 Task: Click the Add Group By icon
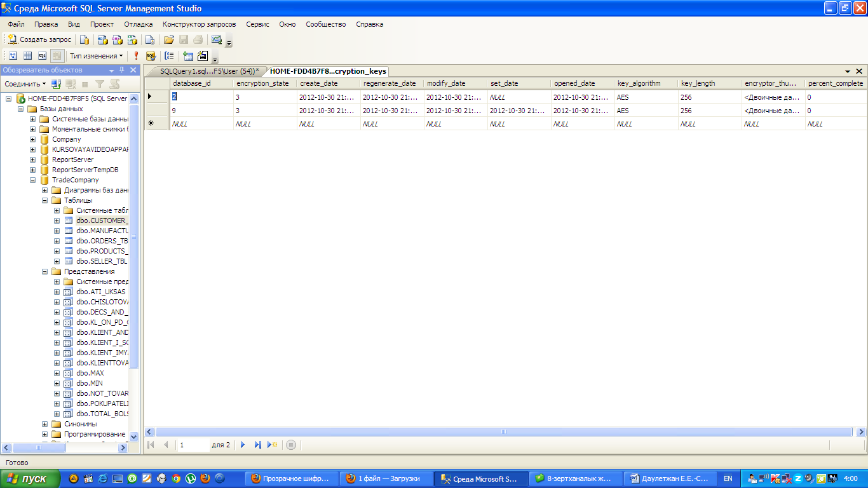pos(169,56)
